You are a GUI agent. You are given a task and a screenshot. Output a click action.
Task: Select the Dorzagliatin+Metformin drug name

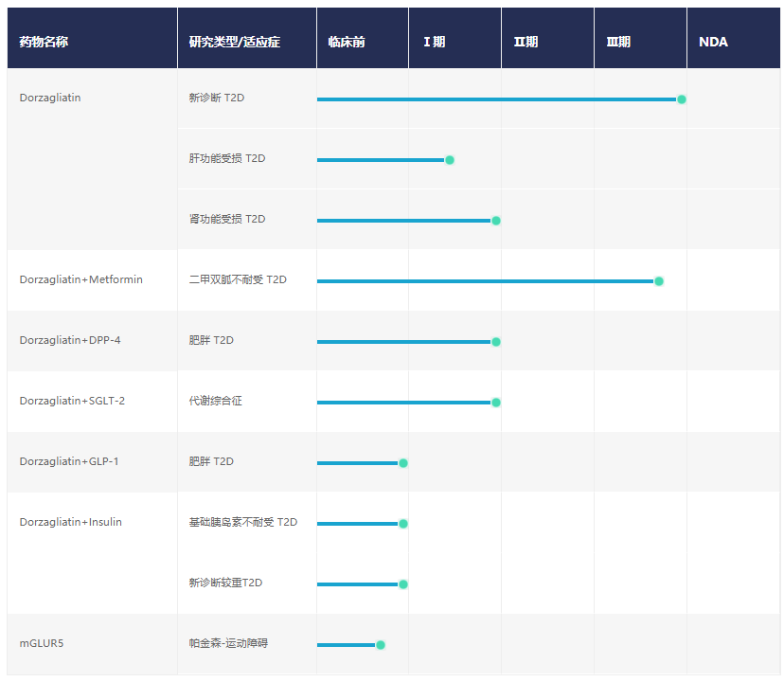click(x=81, y=279)
